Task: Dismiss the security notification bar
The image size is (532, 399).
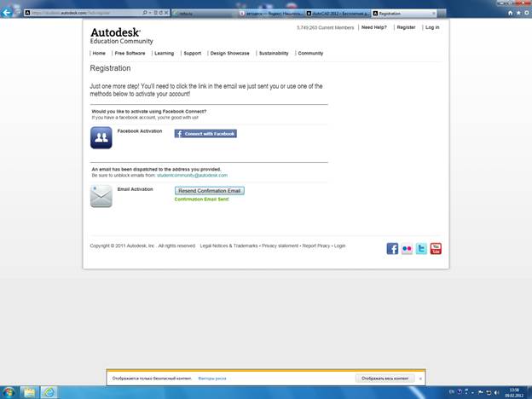Action: tap(420, 379)
